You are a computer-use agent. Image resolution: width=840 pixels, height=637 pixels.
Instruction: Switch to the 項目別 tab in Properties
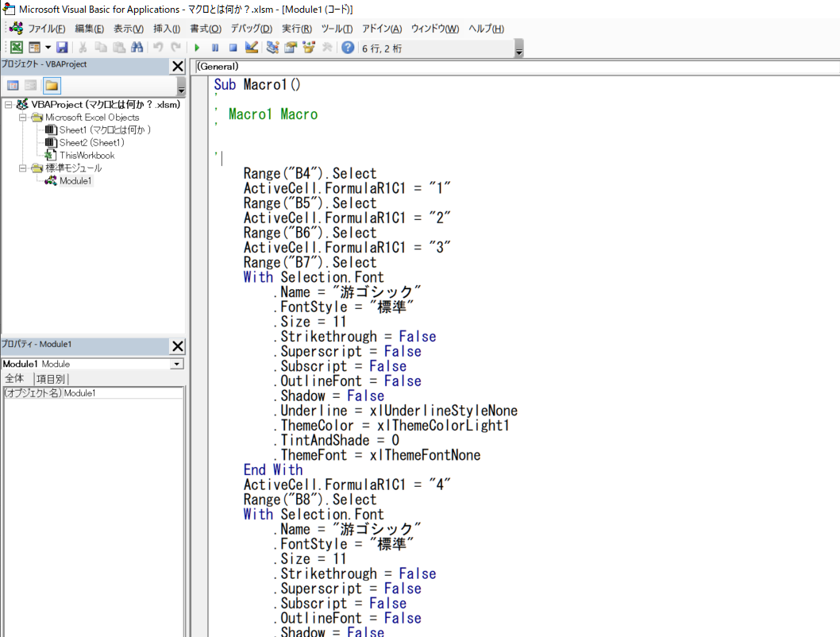50,379
